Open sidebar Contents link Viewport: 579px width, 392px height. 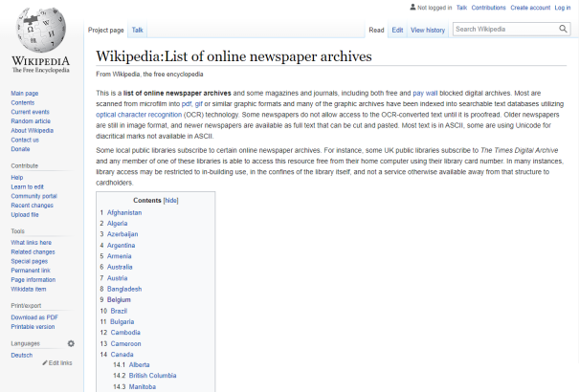pos(23,102)
